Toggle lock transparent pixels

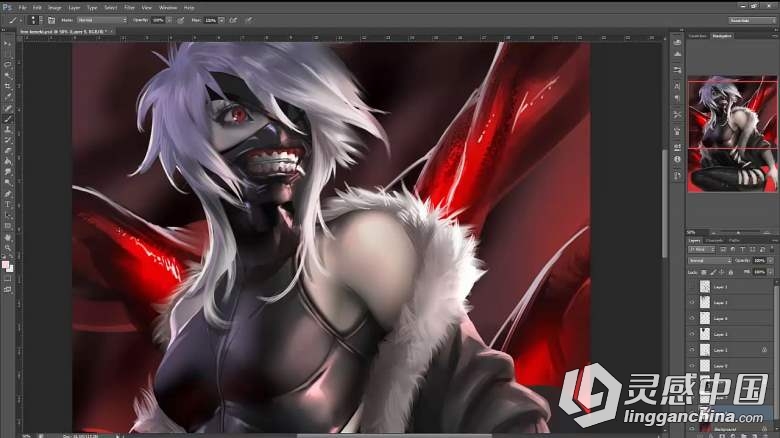pos(703,272)
